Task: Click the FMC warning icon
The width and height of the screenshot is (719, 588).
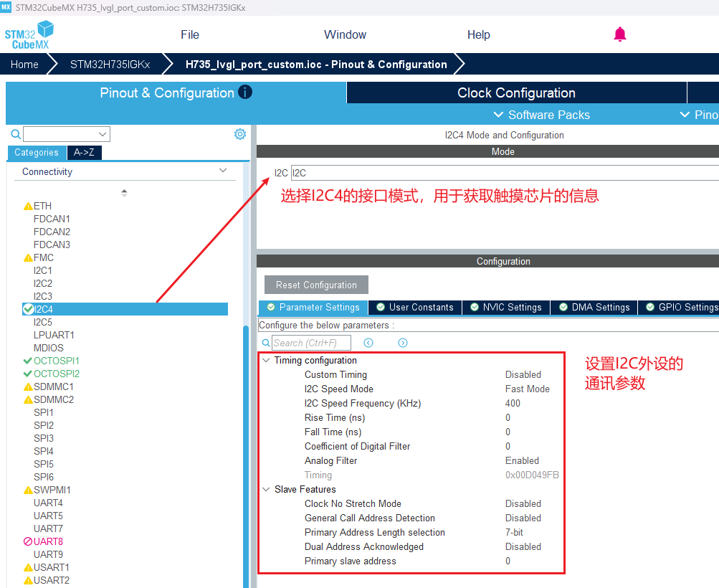Action: click(28, 257)
